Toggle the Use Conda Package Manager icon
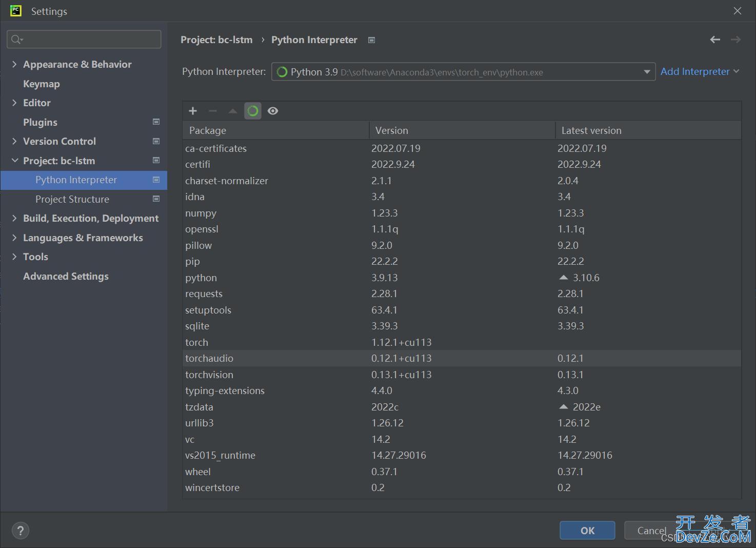Screen dimensions: 756x548 [x=253, y=111]
